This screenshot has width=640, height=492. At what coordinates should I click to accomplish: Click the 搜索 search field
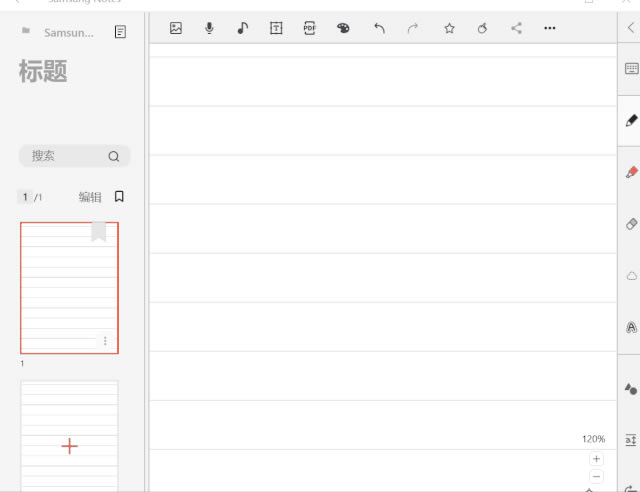tap(74, 156)
